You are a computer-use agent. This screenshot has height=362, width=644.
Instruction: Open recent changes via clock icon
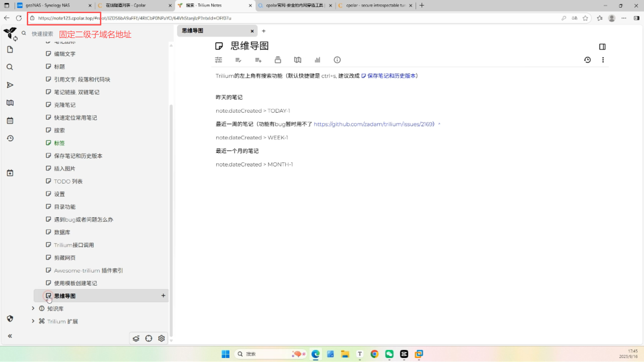pos(10,138)
